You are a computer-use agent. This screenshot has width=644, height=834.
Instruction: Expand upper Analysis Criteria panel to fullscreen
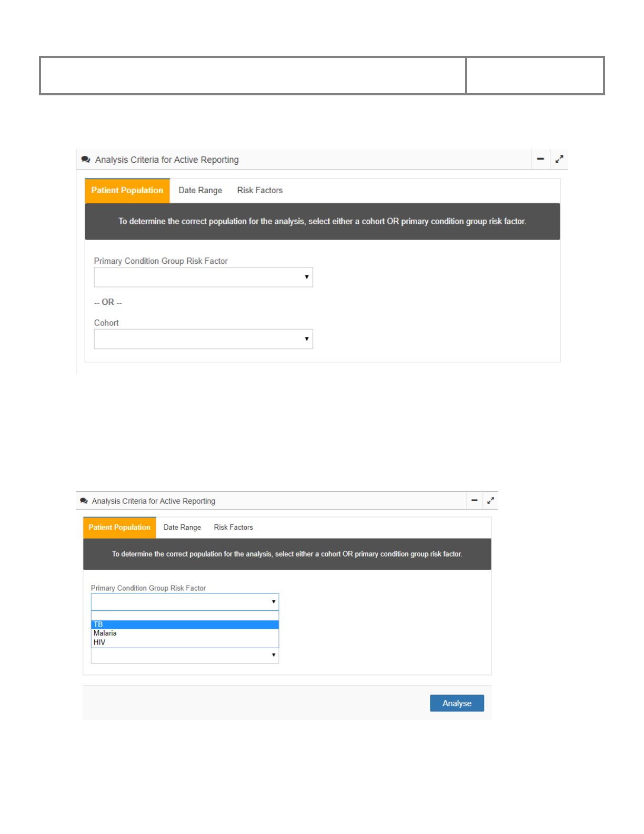pos(559,159)
